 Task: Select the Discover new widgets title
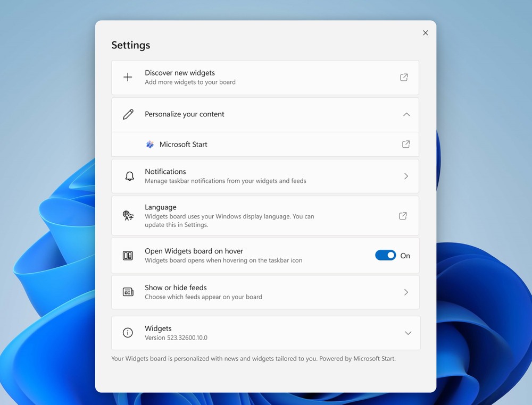(x=180, y=73)
